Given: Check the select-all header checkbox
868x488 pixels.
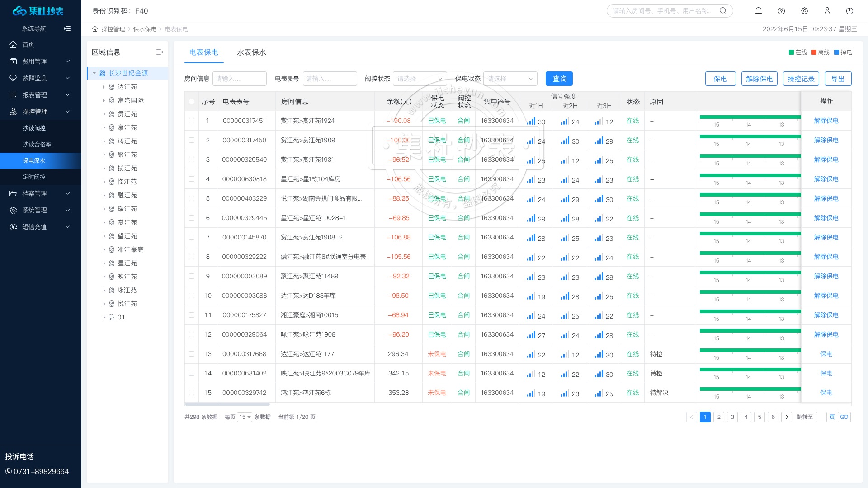Looking at the screenshot, I should [x=192, y=102].
